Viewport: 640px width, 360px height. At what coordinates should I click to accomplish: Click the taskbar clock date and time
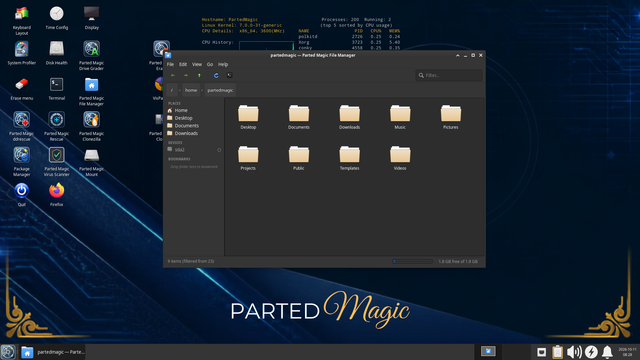pyautogui.click(x=627, y=352)
